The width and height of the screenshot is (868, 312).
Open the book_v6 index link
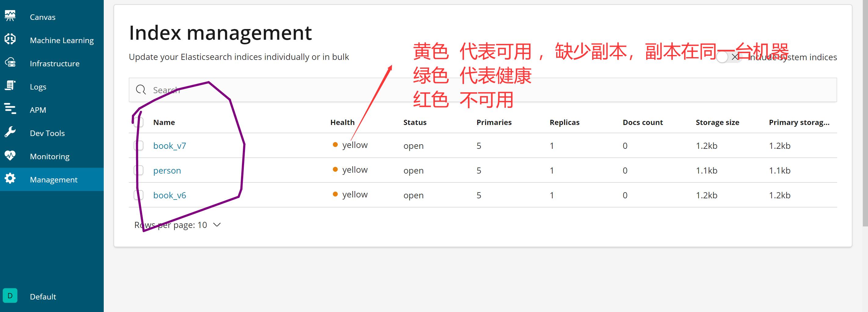pyautogui.click(x=170, y=195)
